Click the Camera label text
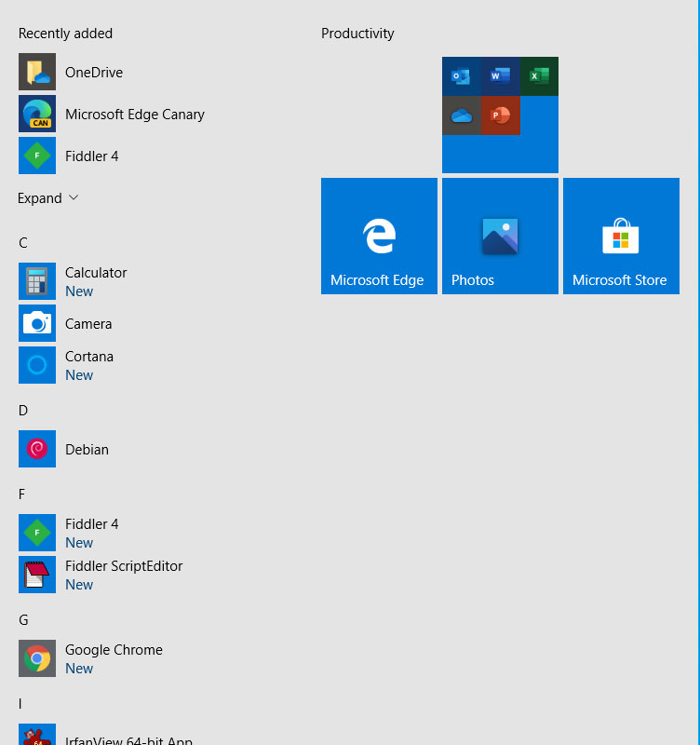 click(x=88, y=324)
